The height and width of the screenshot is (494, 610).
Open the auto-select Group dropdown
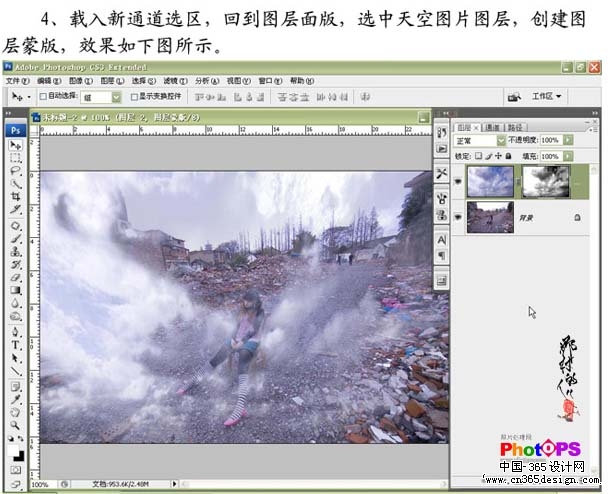(x=116, y=97)
